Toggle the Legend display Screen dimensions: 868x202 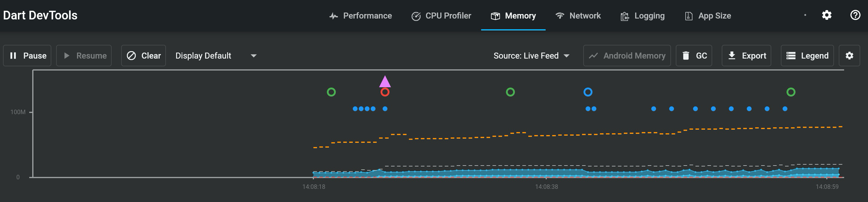807,56
